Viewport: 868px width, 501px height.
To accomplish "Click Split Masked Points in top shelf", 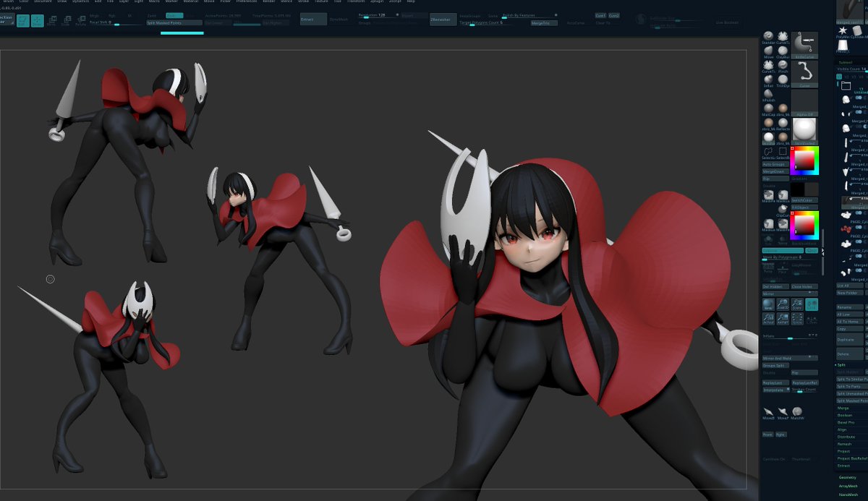I will tap(174, 22).
